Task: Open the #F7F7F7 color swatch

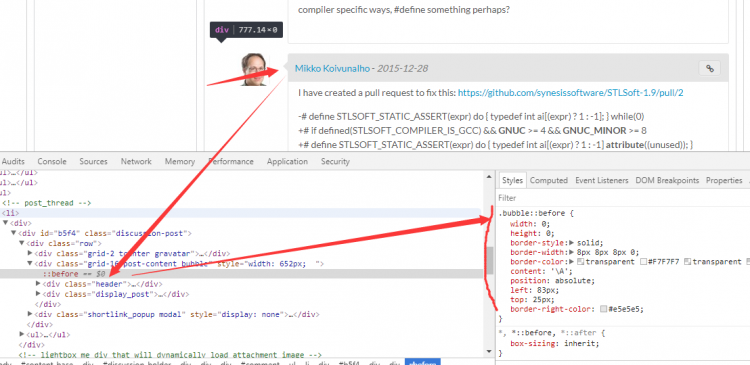Action: pyautogui.click(x=644, y=262)
